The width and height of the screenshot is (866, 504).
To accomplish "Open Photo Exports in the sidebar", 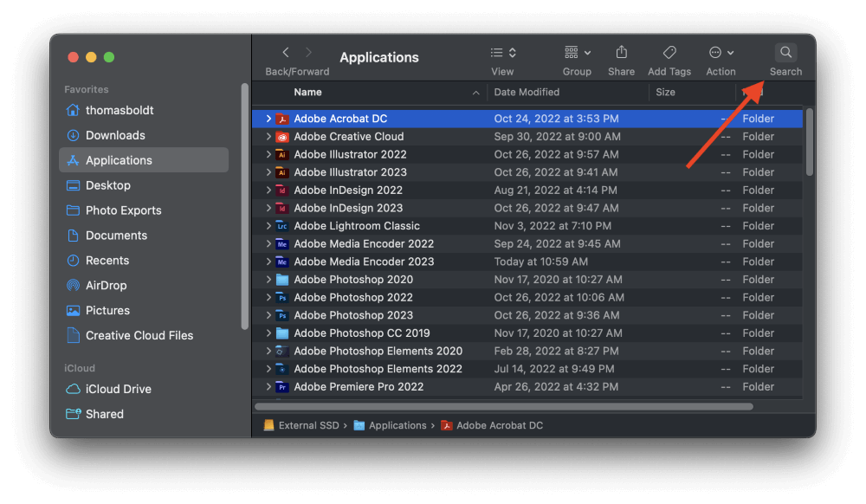I will (x=144, y=210).
